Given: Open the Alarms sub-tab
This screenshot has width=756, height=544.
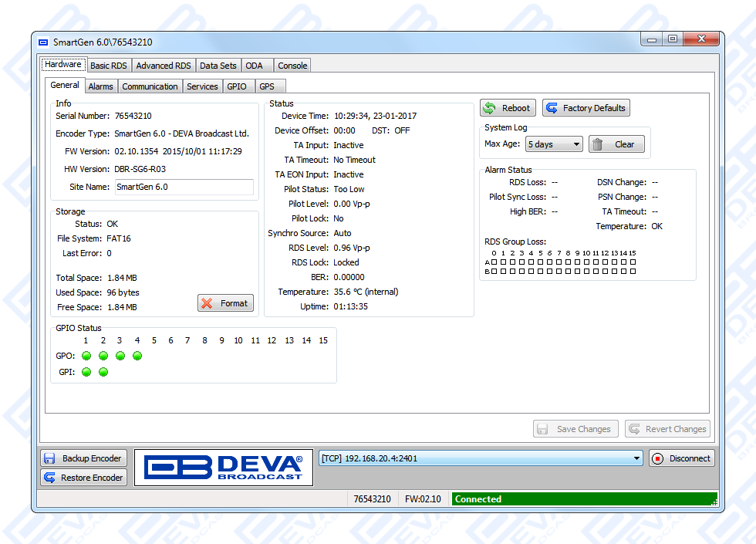Looking at the screenshot, I should pyautogui.click(x=100, y=86).
